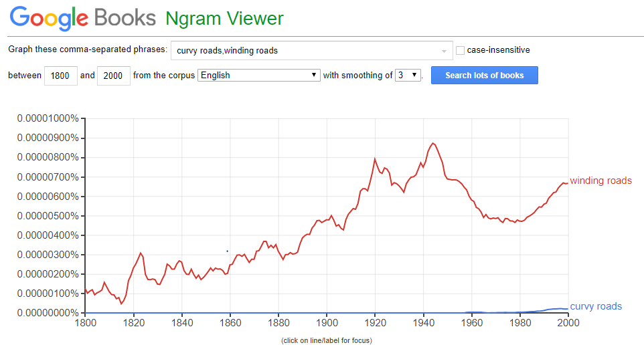Open the smoothing value dropdown
The width and height of the screenshot is (644, 345).
pyautogui.click(x=408, y=76)
